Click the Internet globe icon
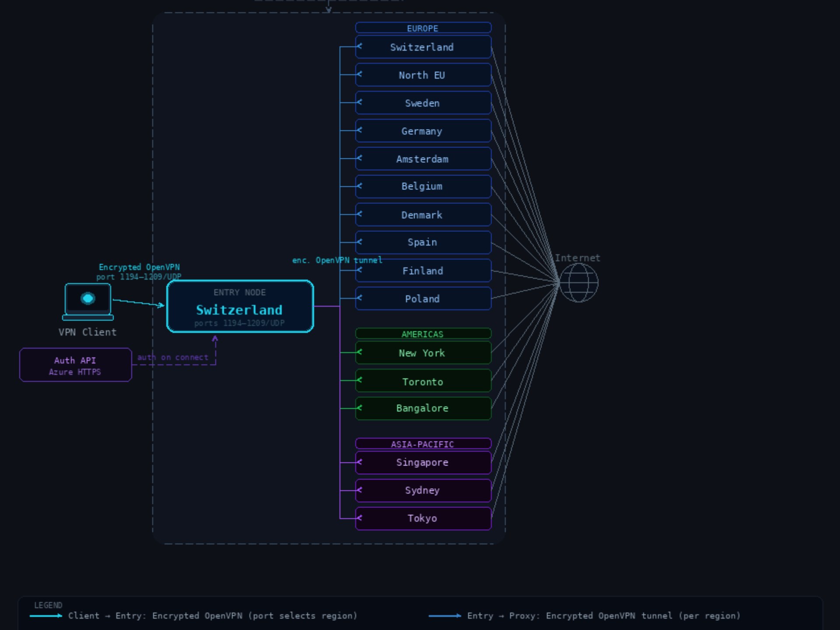The width and height of the screenshot is (840, 630). coord(578,283)
